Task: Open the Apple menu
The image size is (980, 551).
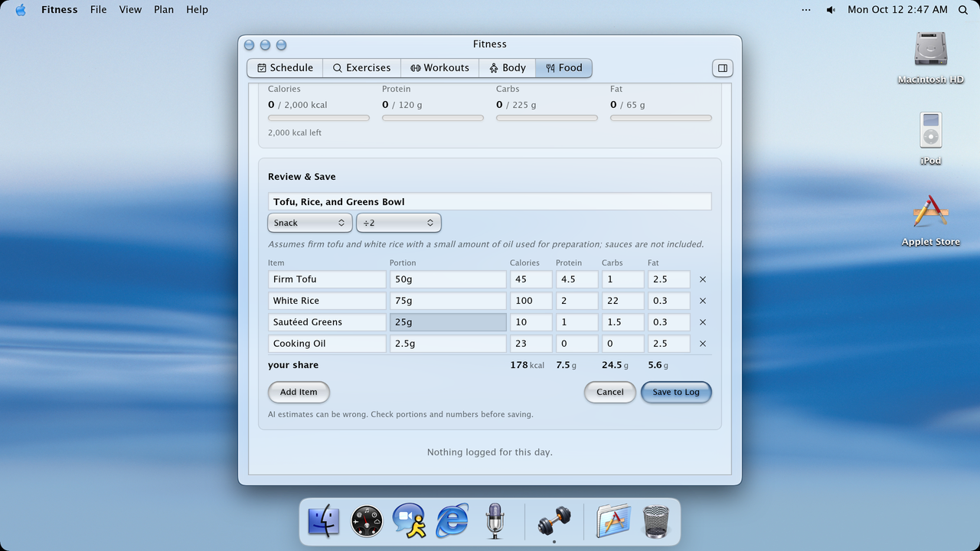Action: (x=21, y=10)
